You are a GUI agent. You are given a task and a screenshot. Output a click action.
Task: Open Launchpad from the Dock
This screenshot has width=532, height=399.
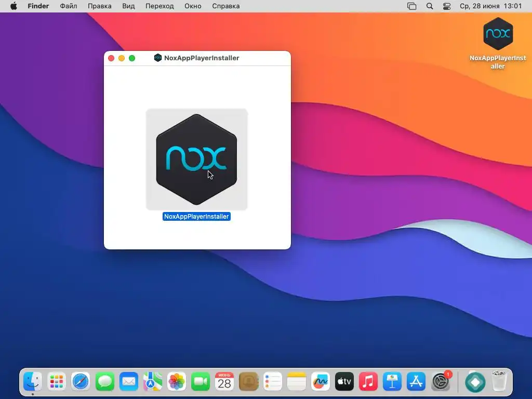[57, 381]
